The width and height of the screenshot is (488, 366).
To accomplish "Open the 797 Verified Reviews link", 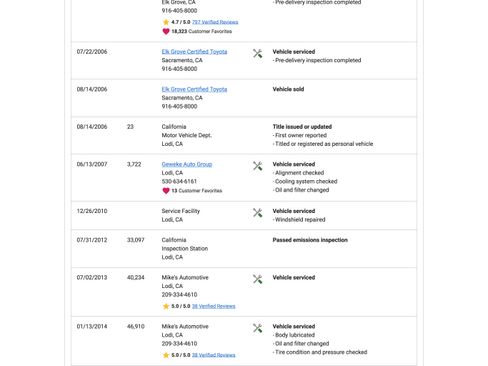I will (x=215, y=22).
